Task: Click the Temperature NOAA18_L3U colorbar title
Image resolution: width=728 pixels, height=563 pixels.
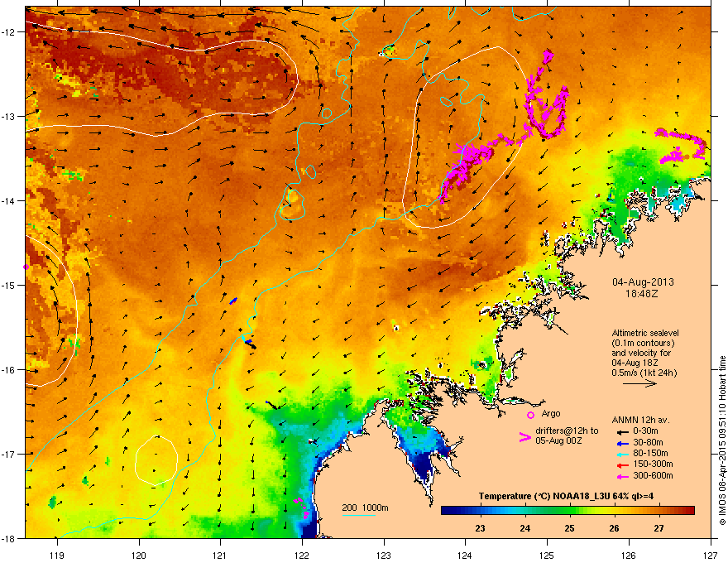Action: (566, 496)
